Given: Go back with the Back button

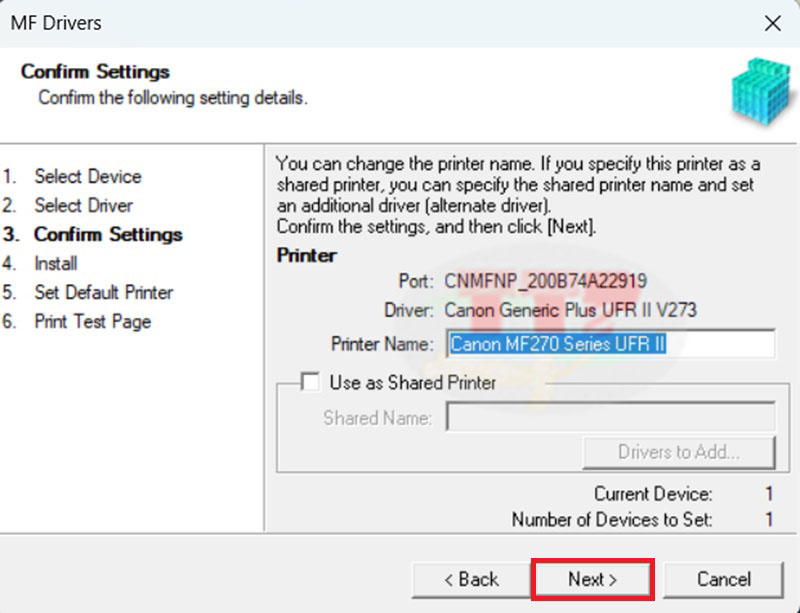Looking at the screenshot, I should pos(470,579).
